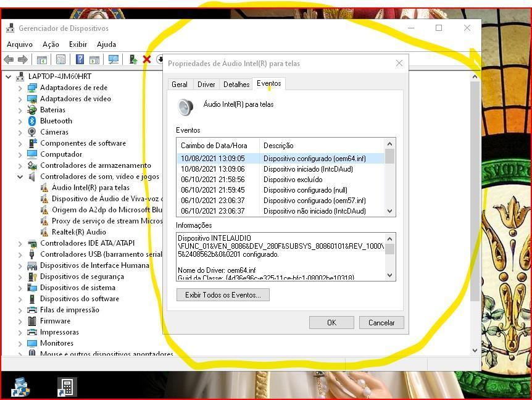Open the Ação menu

[x=51, y=44]
